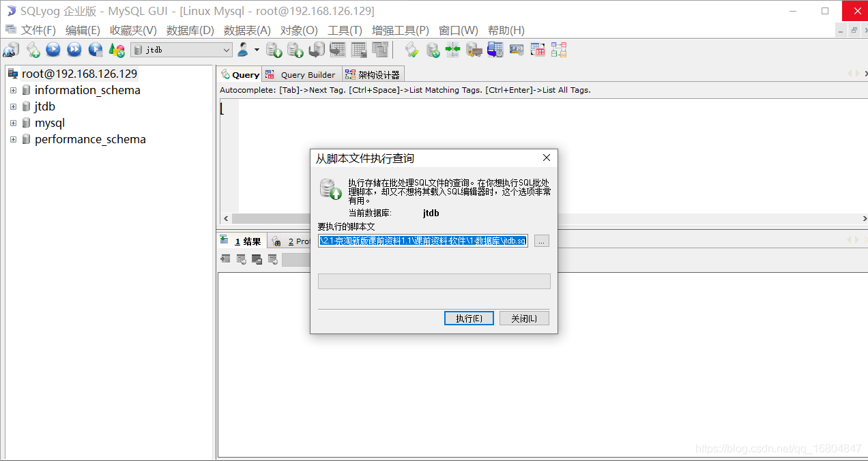Click the 执行(E) button in dialog
This screenshot has width=868, height=461.
tap(469, 318)
